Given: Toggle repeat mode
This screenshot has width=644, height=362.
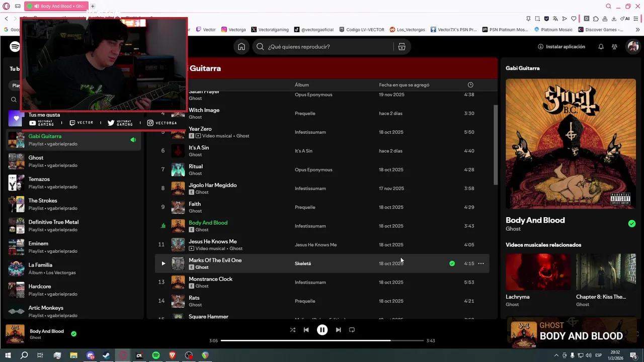Looking at the screenshot, I should 352,330.
